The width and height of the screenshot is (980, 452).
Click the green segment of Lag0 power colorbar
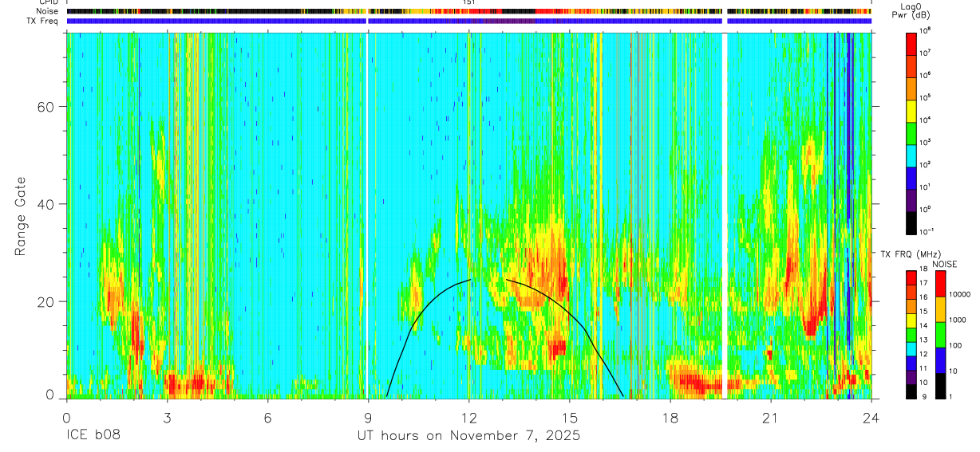911,132
